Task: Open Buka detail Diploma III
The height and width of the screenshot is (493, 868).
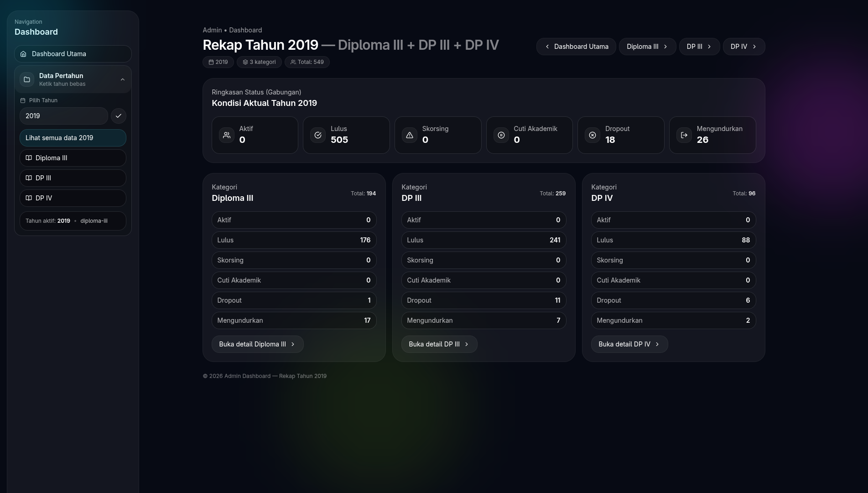Action: pos(258,344)
